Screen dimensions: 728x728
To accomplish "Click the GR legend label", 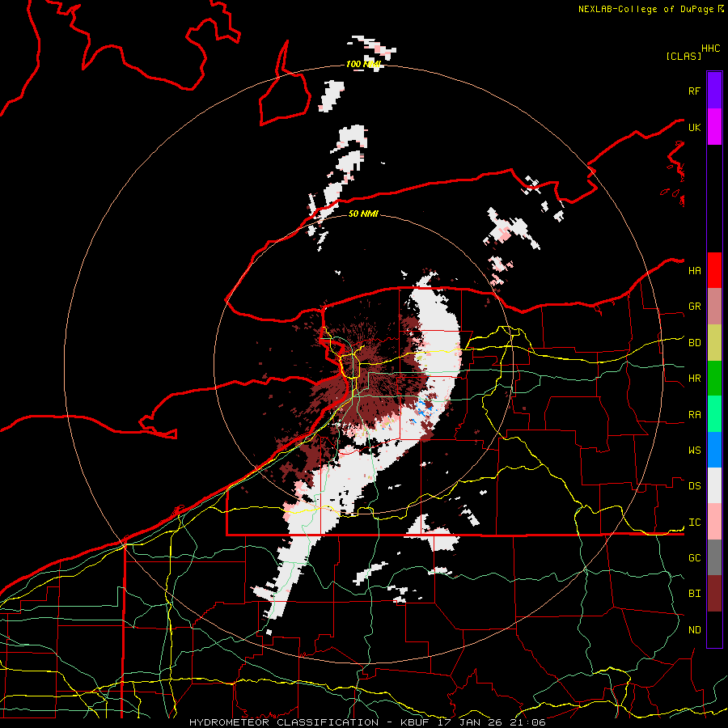I will pos(695,307).
